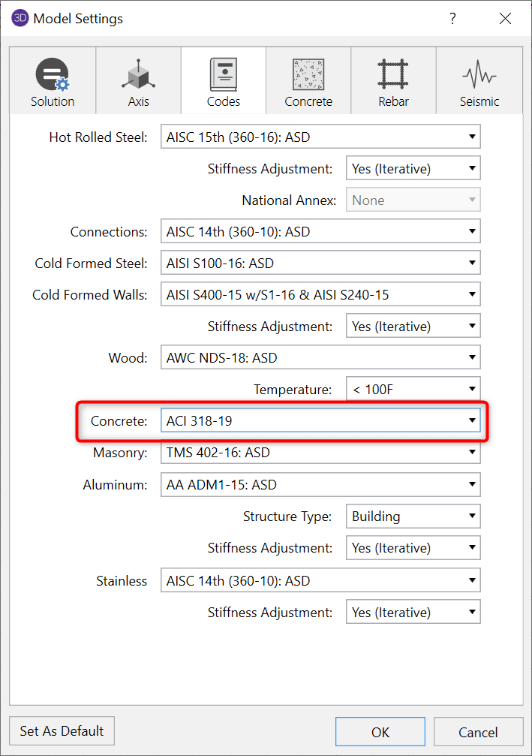Expand the Cold Formed Steel dropdown
The image size is (532, 756).
(320, 264)
